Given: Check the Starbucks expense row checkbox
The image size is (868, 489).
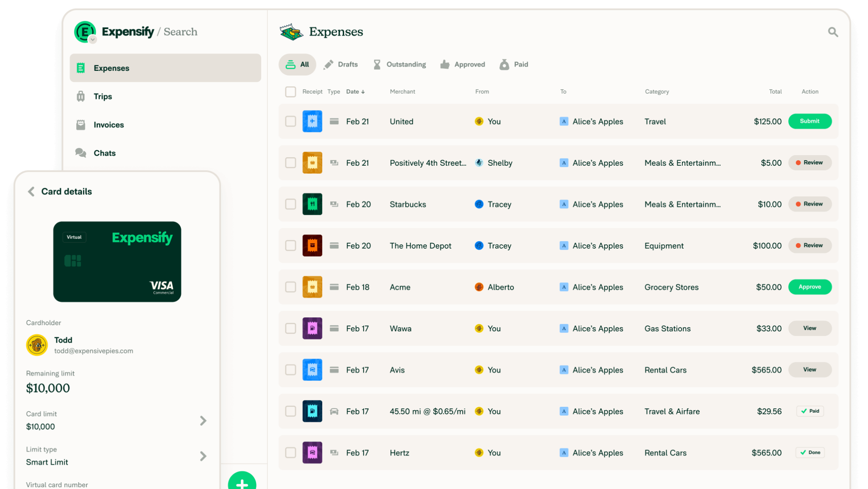Looking at the screenshot, I should 291,204.
